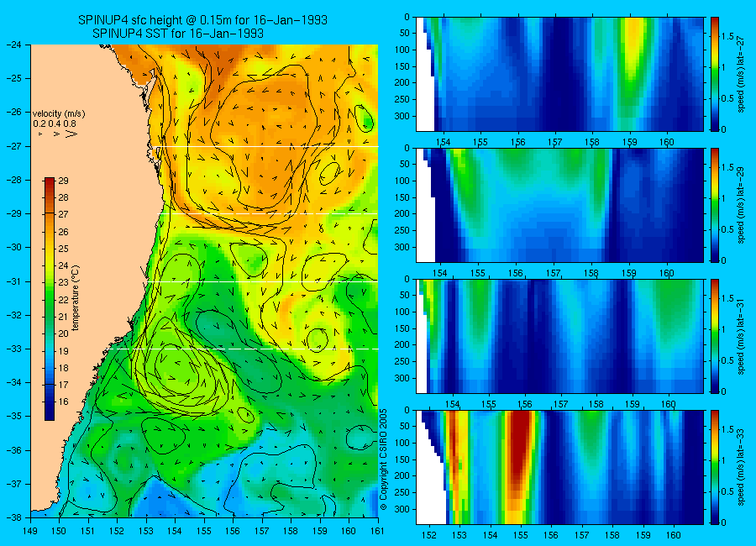The height and width of the screenshot is (546, 756).
Task: Click the lat=-33 speed section plot
Action: pyautogui.click(x=559, y=467)
